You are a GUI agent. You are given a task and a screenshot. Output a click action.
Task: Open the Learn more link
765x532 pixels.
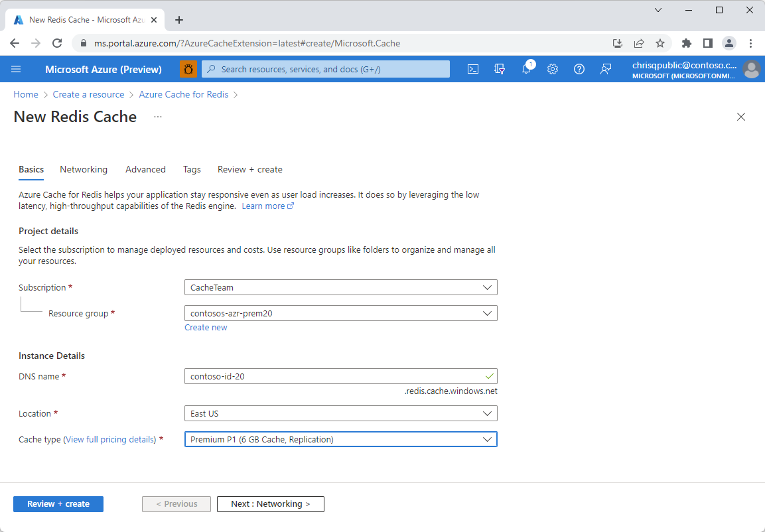[x=268, y=206]
